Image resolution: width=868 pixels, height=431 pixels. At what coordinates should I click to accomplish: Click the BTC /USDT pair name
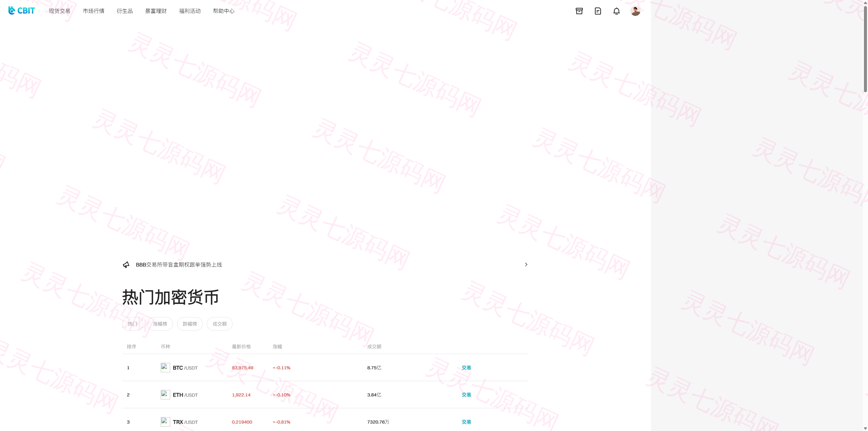(x=185, y=368)
